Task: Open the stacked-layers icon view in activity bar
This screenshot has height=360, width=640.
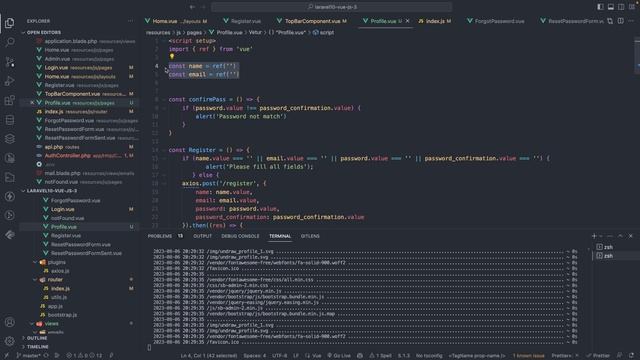Action: pyautogui.click(x=9, y=139)
